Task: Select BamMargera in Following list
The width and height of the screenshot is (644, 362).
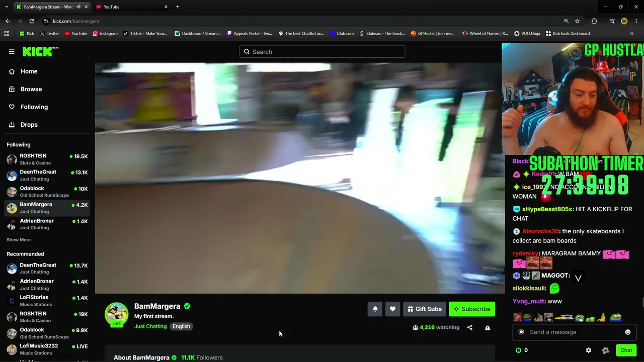Action: (x=47, y=208)
